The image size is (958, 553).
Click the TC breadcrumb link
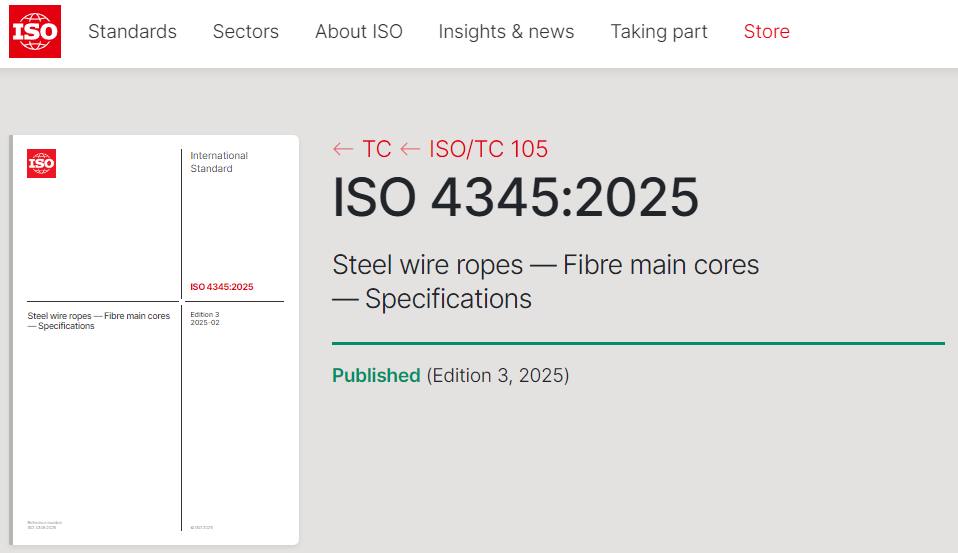click(376, 150)
